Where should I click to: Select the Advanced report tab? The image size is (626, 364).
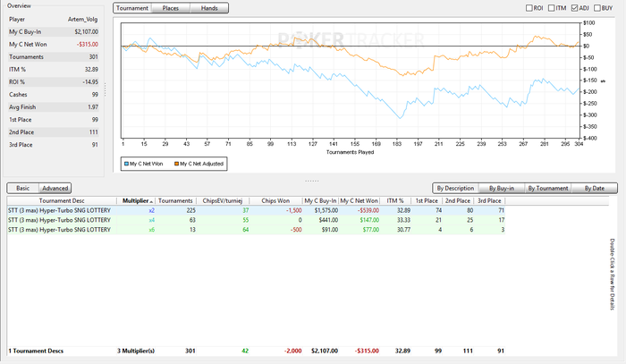[x=55, y=188]
